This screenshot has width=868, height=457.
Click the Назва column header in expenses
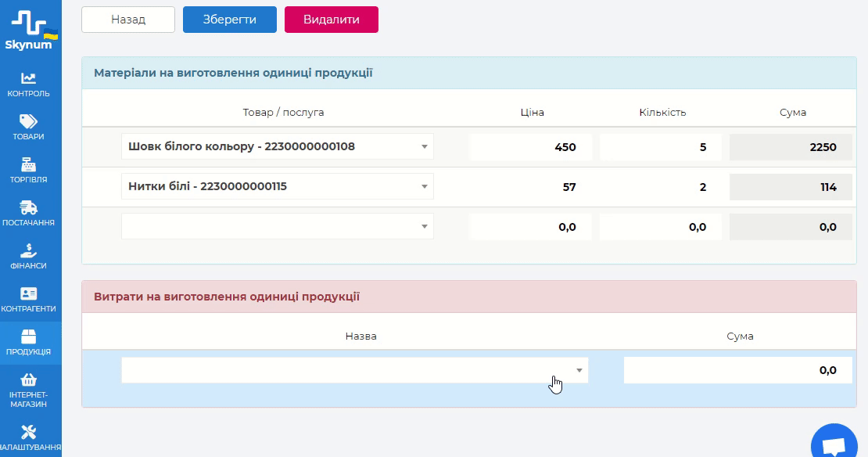(x=361, y=336)
